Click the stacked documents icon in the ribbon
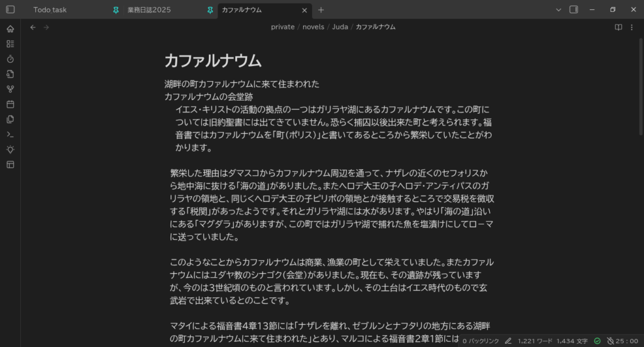 tap(10, 119)
